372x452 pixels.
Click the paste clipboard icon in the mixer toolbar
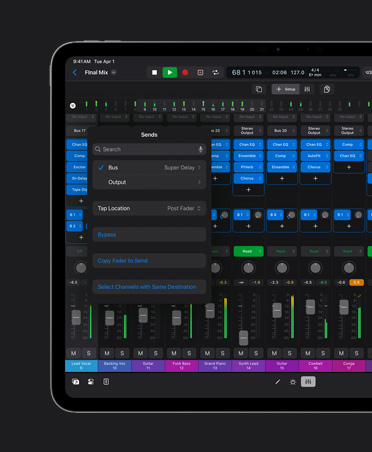[x=327, y=89]
